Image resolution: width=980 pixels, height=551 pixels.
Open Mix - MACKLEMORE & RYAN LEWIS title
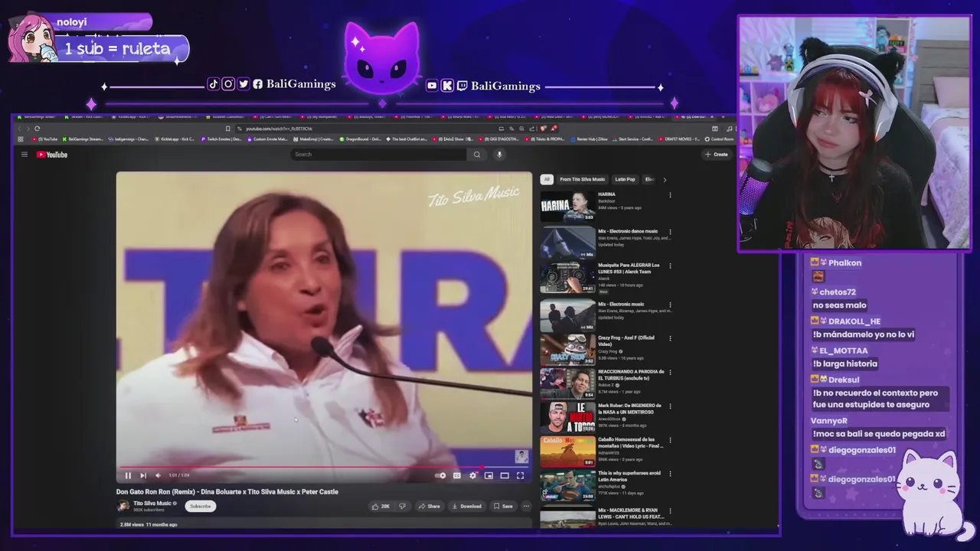pos(632,513)
